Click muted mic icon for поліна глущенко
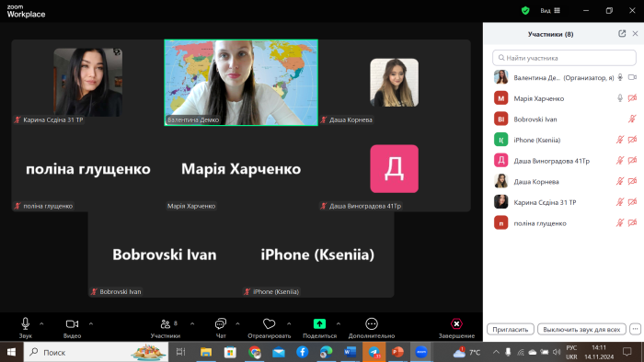 pyautogui.click(x=620, y=223)
